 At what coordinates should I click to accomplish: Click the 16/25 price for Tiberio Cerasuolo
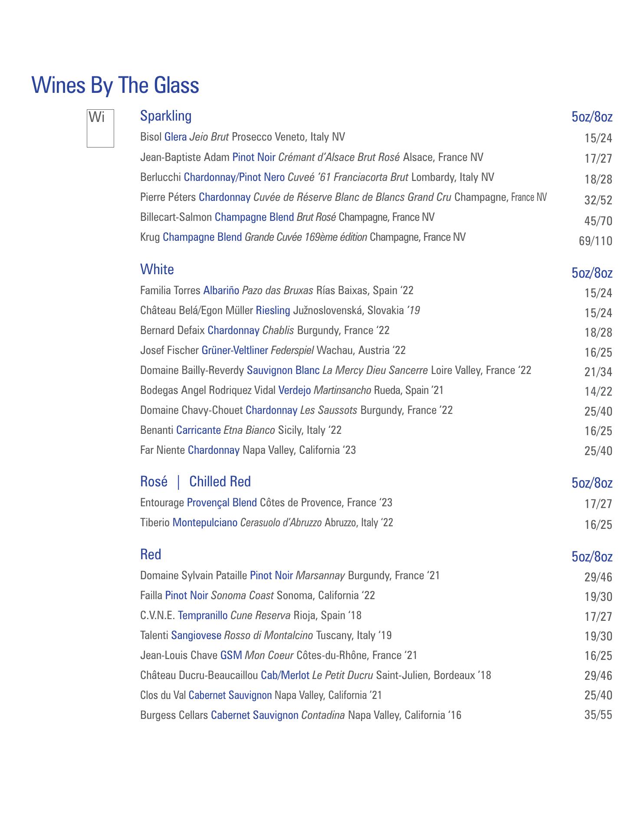(x=598, y=525)
